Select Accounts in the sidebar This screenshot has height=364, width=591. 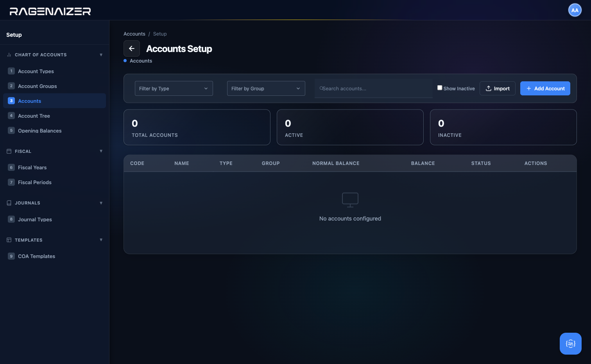(54, 101)
